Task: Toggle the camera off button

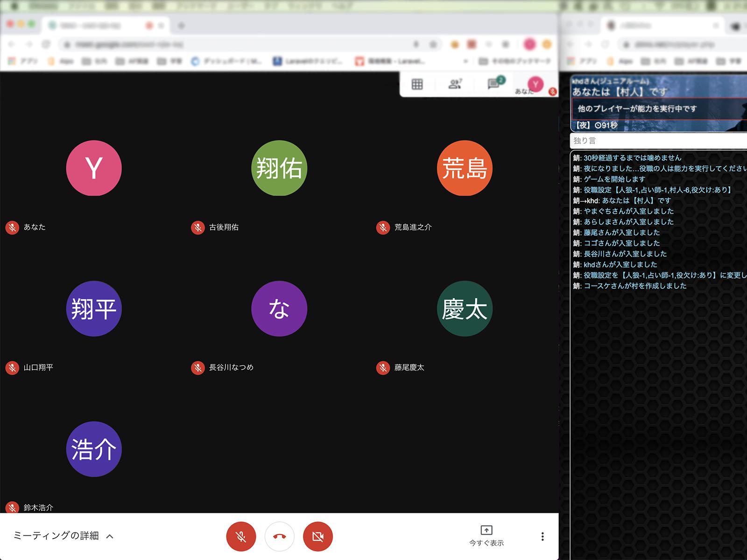Action: pos(317,537)
